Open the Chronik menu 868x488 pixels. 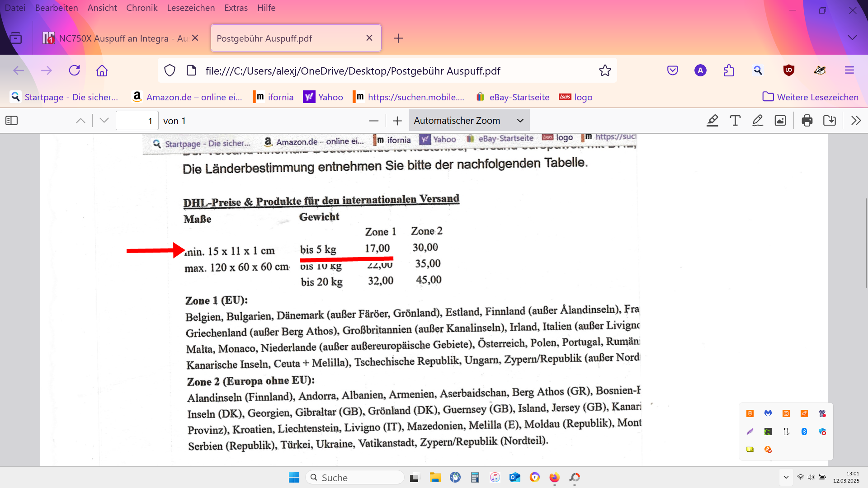pos(142,8)
